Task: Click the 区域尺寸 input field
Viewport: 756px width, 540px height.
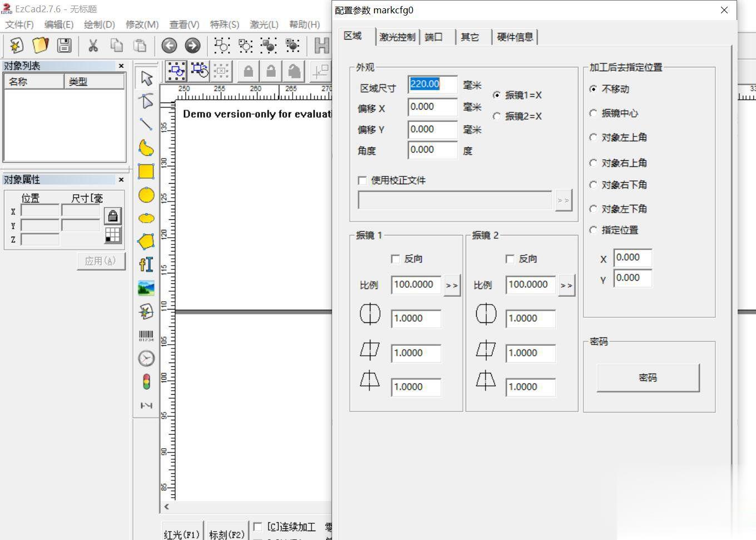Action: click(432, 85)
